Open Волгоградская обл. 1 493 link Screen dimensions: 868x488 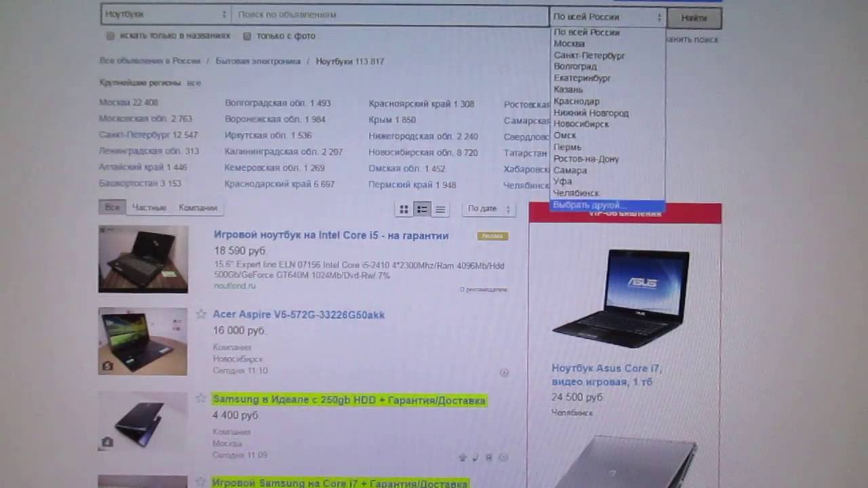(277, 103)
